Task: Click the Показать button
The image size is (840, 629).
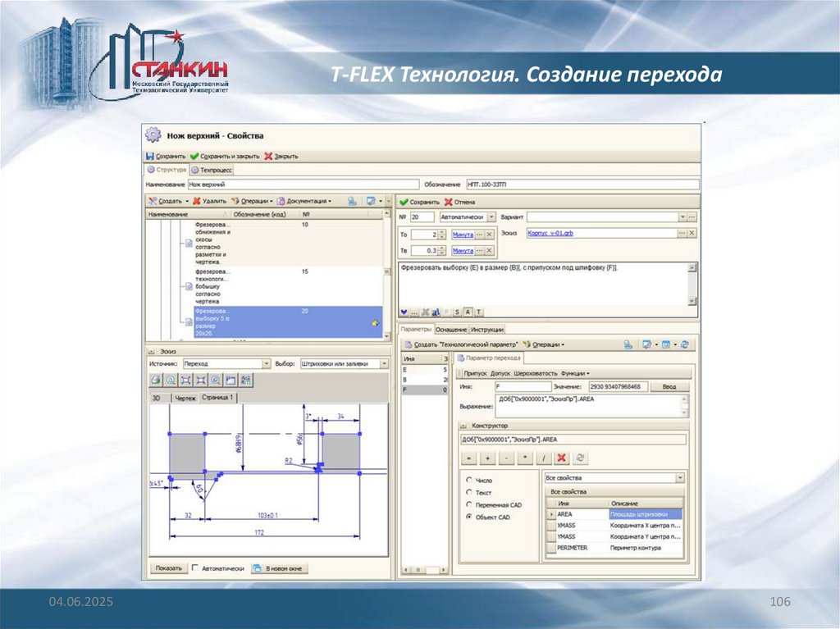Action: pos(168,568)
